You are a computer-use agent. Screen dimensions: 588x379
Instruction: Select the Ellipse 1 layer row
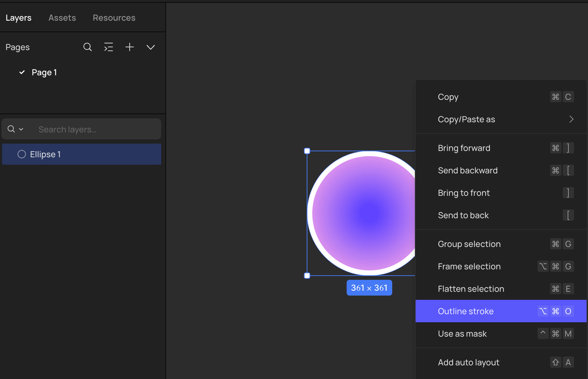tap(82, 154)
